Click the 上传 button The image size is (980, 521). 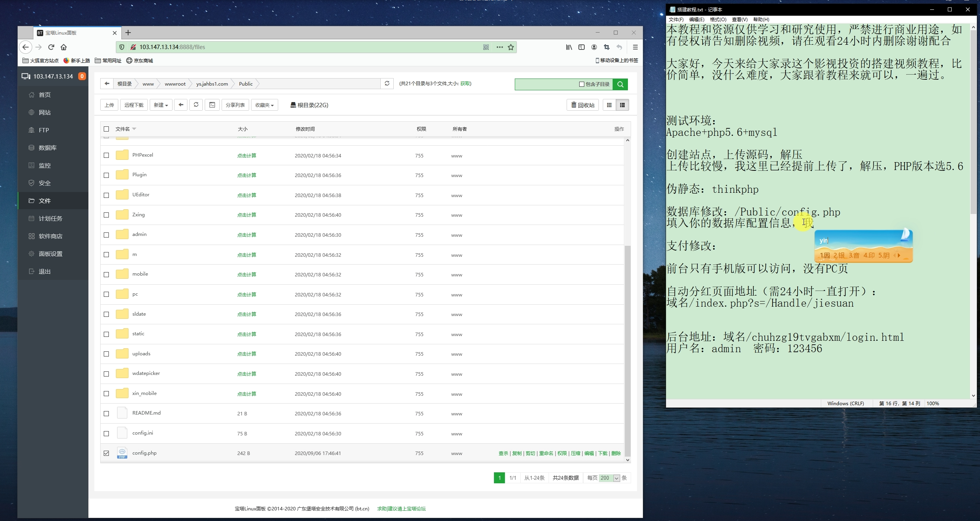click(109, 105)
